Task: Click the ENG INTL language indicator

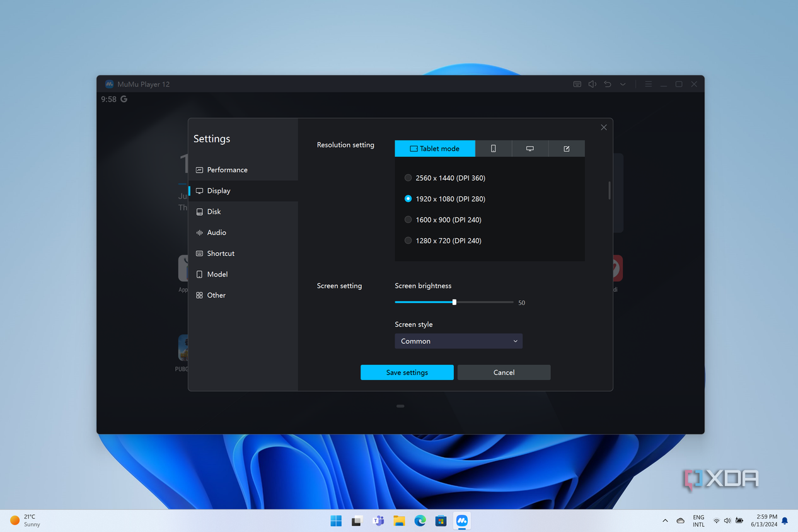Action: pyautogui.click(x=698, y=521)
